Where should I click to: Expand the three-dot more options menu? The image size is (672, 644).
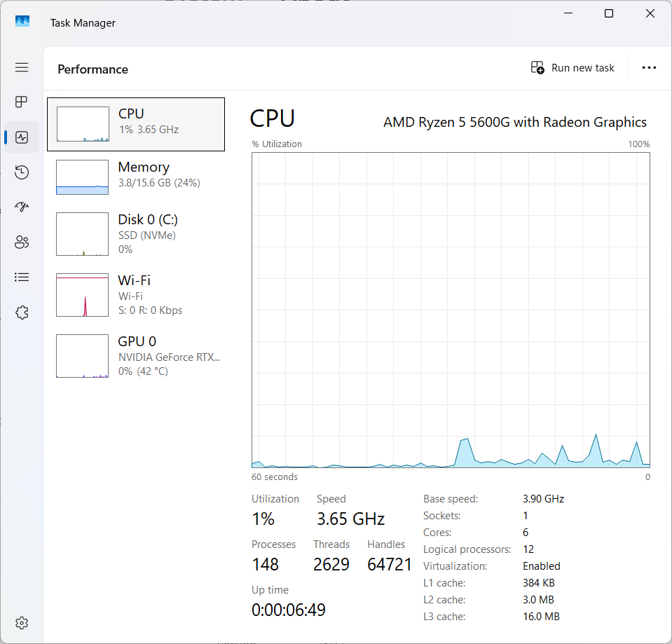[649, 68]
